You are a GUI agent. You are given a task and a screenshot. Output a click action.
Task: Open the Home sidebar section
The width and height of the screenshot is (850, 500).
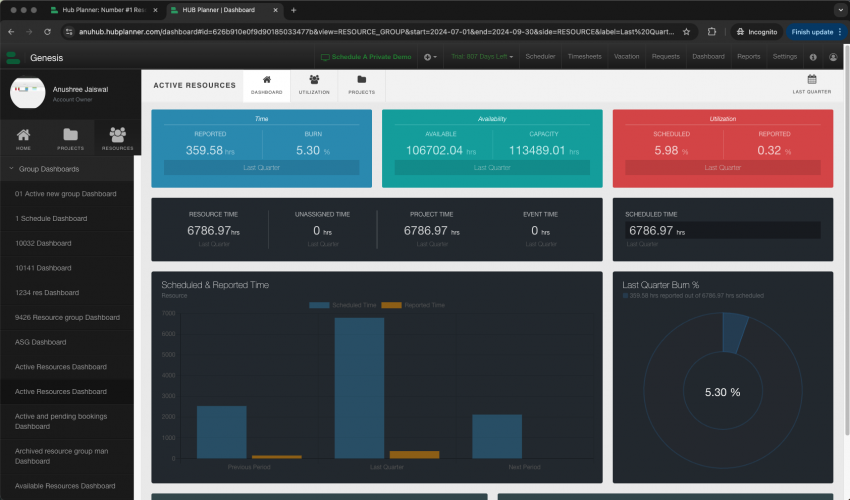pyautogui.click(x=23, y=138)
